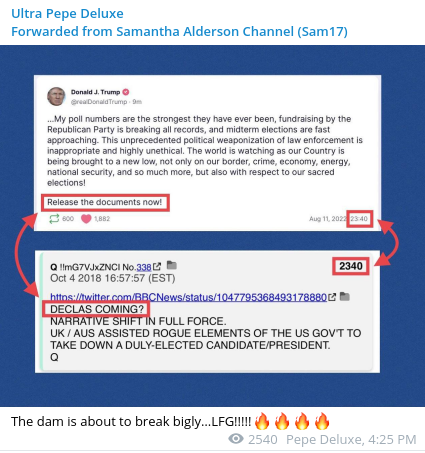425x453 pixels.
Task: Click the 'Release the documents now!' highlighted text
Action: (x=105, y=203)
